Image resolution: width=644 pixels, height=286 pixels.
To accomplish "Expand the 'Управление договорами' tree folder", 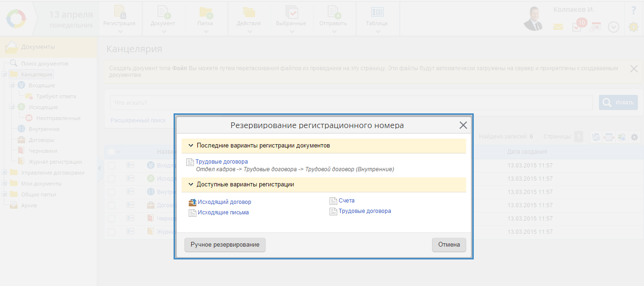I will pyautogui.click(x=4, y=173).
